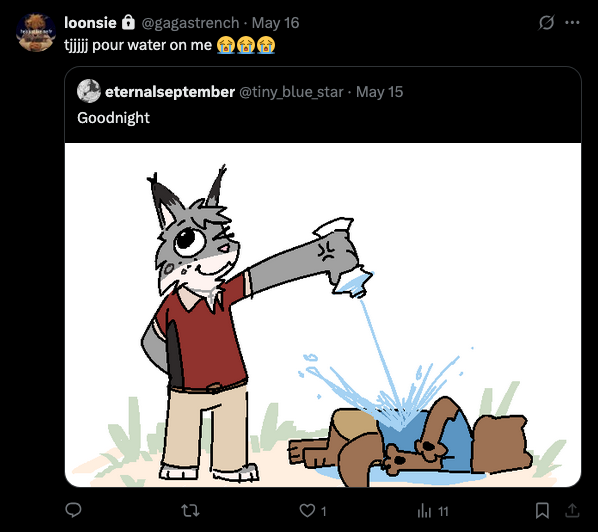Screen dimensions: 598x532
Task: Click the share upload icon
Action: 572,510
